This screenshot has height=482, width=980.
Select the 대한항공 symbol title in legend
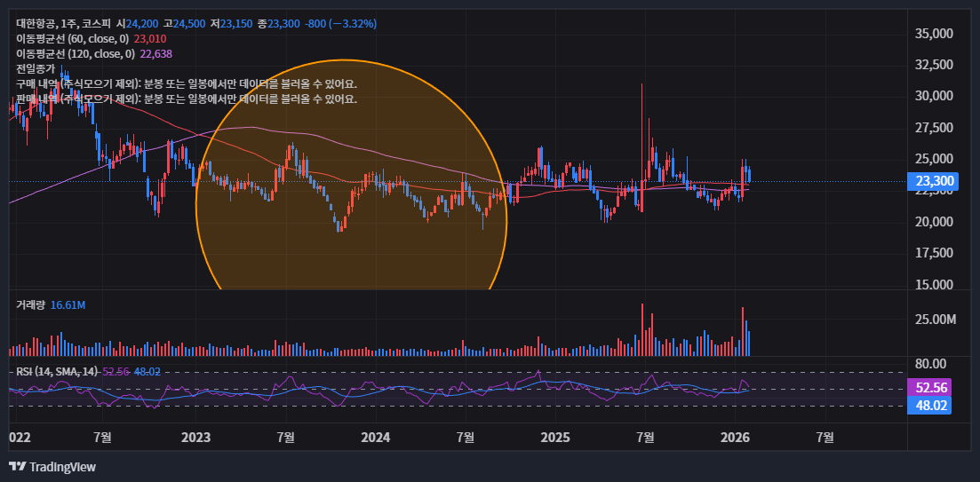click(38, 23)
